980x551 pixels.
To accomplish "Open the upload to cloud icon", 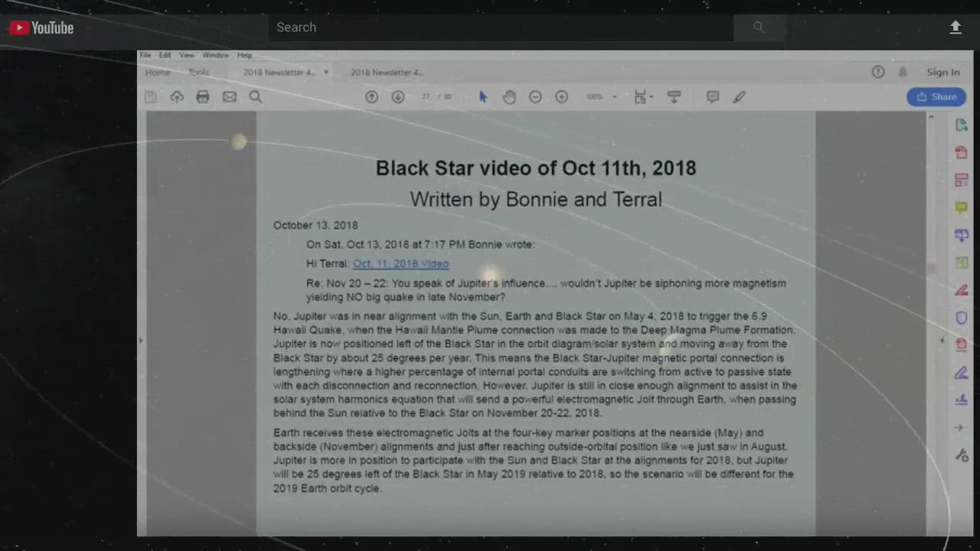I will [x=177, y=97].
